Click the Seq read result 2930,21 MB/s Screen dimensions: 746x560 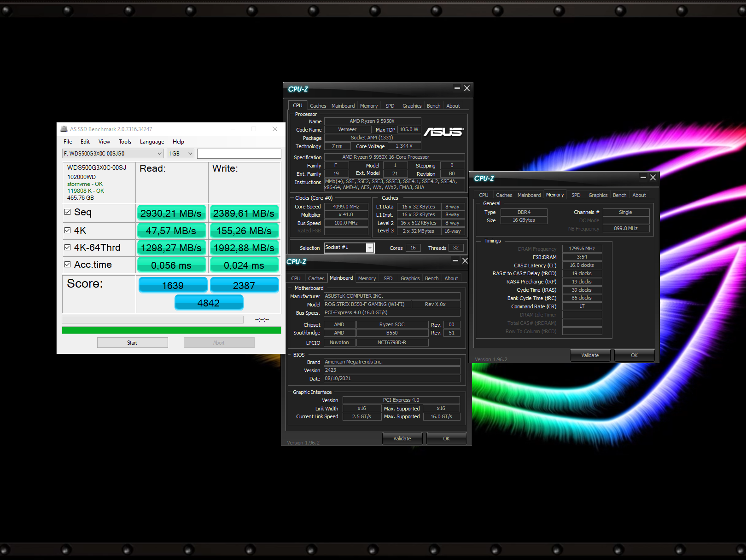(x=171, y=213)
